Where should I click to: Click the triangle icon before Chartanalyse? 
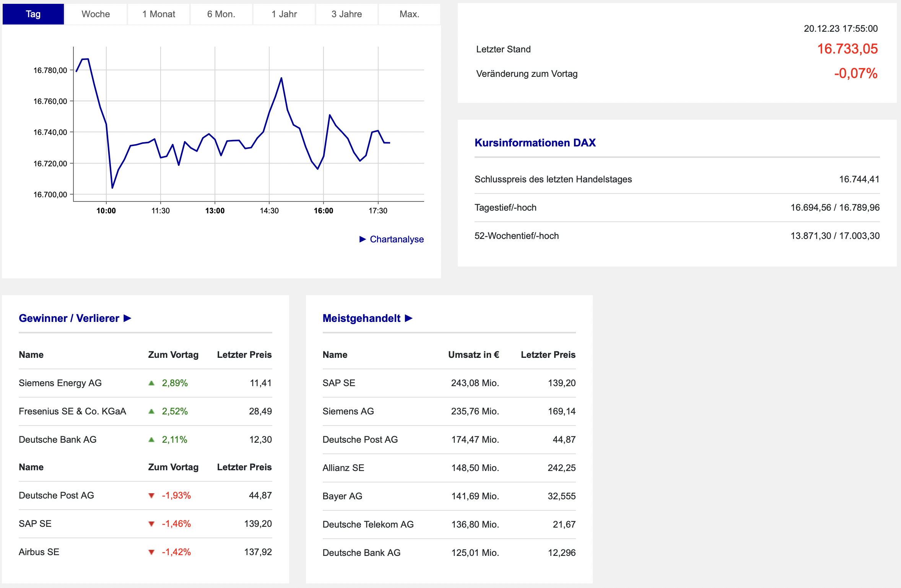pyautogui.click(x=363, y=239)
